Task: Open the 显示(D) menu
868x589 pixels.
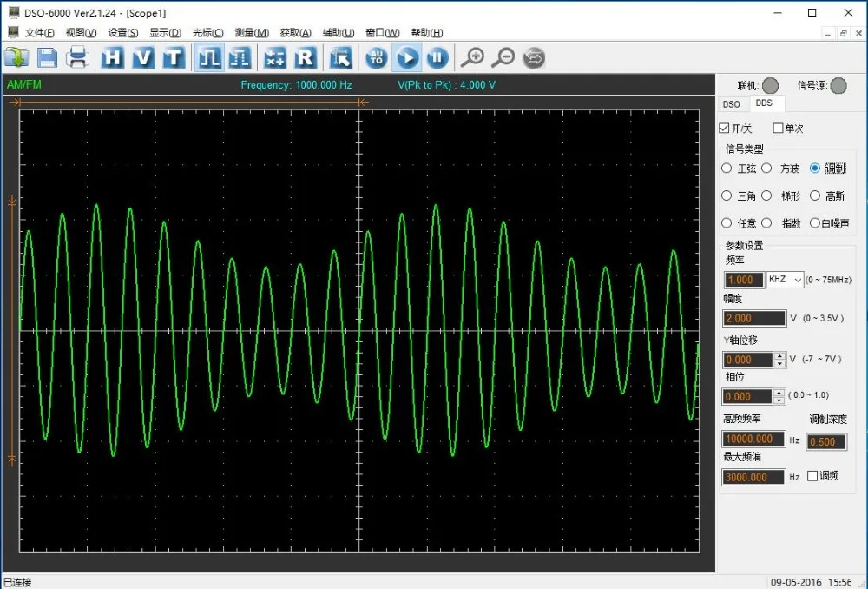Action: coord(165,33)
